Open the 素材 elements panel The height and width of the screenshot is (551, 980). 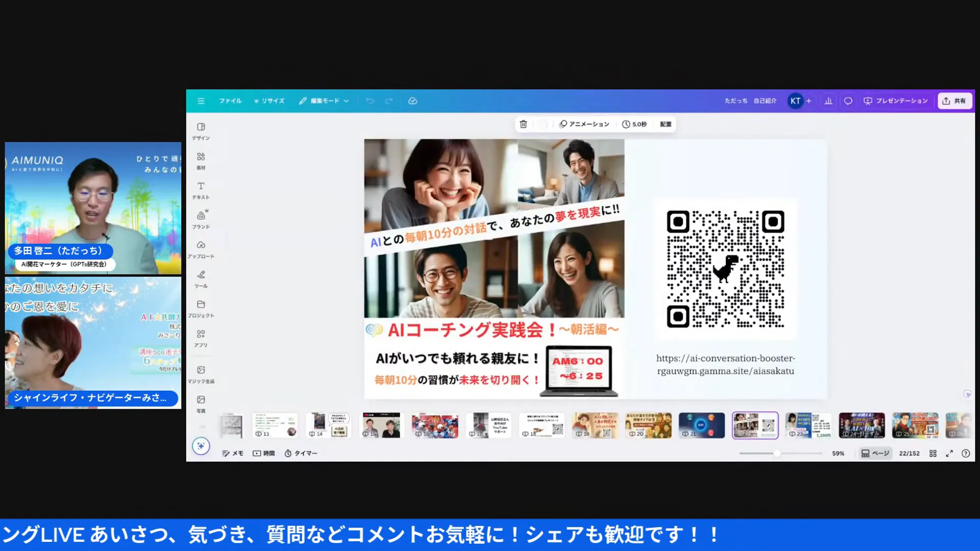pos(201,161)
